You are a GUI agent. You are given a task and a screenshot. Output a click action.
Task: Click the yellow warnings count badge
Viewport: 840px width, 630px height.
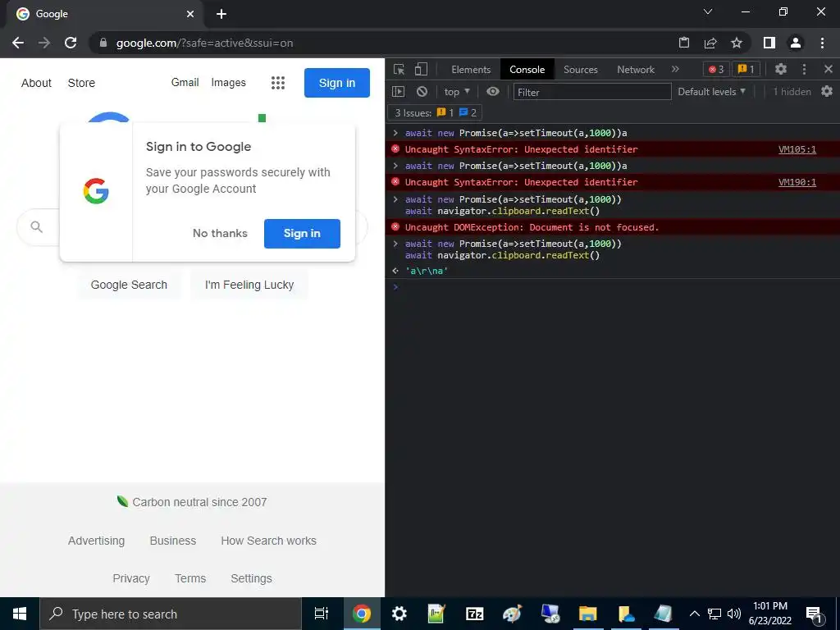746,69
